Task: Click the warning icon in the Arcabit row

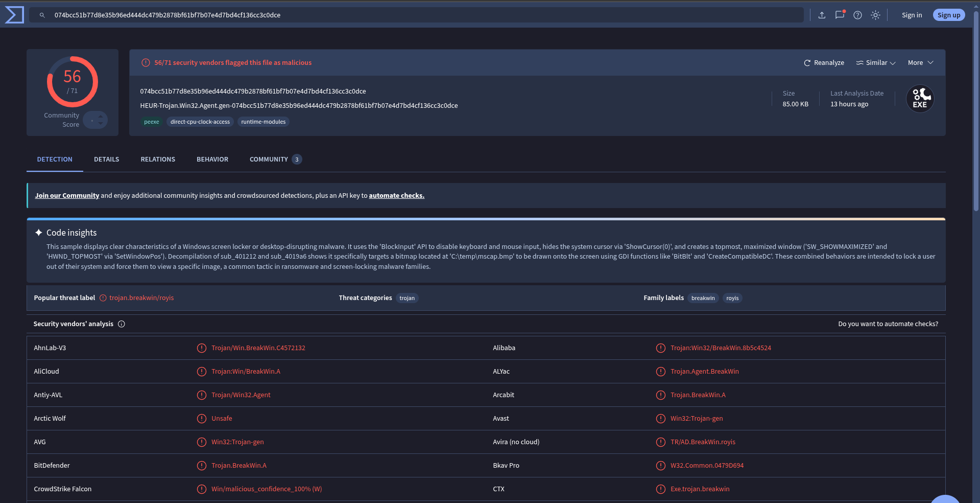Action: tap(661, 395)
